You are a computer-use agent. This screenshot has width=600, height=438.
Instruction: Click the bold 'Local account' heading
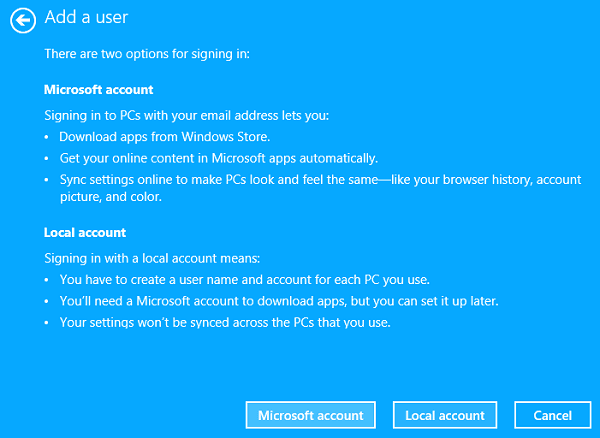(x=85, y=233)
